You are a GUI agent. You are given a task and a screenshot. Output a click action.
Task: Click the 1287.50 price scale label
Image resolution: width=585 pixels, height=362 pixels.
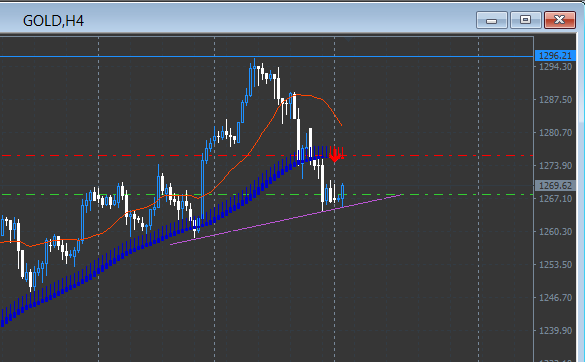555,100
